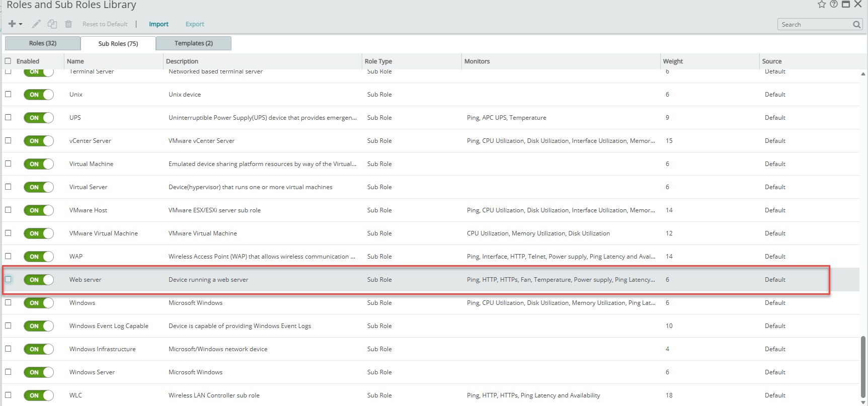The image size is (868, 406).
Task: Click the Export link
Action: [x=195, y=24]
